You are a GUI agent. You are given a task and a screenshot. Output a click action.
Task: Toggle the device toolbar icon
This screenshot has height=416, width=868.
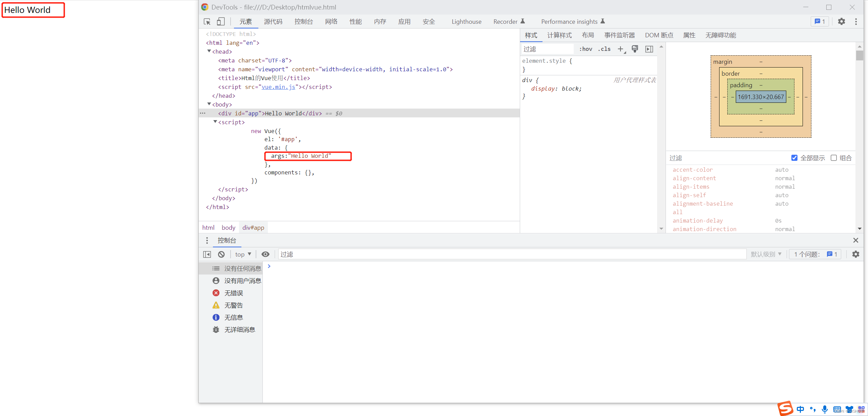(221, 22)
